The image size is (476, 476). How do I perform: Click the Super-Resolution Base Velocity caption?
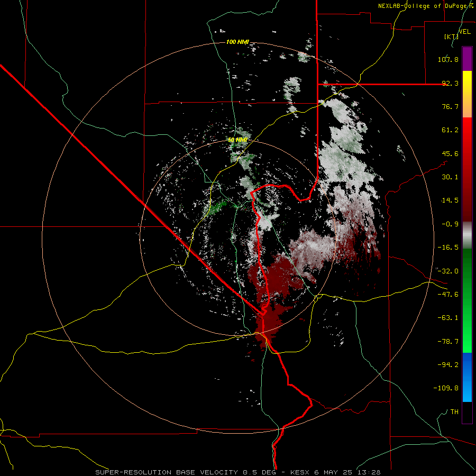[237, 472]
